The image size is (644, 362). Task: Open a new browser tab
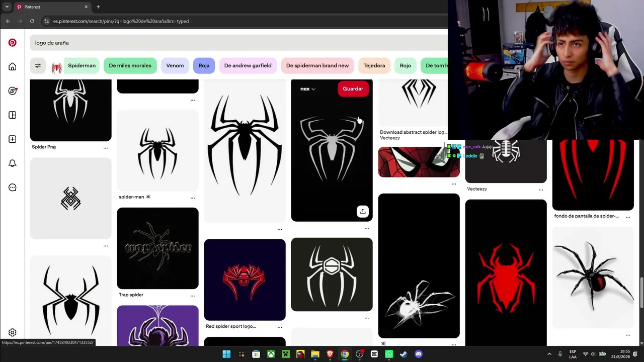98,7
